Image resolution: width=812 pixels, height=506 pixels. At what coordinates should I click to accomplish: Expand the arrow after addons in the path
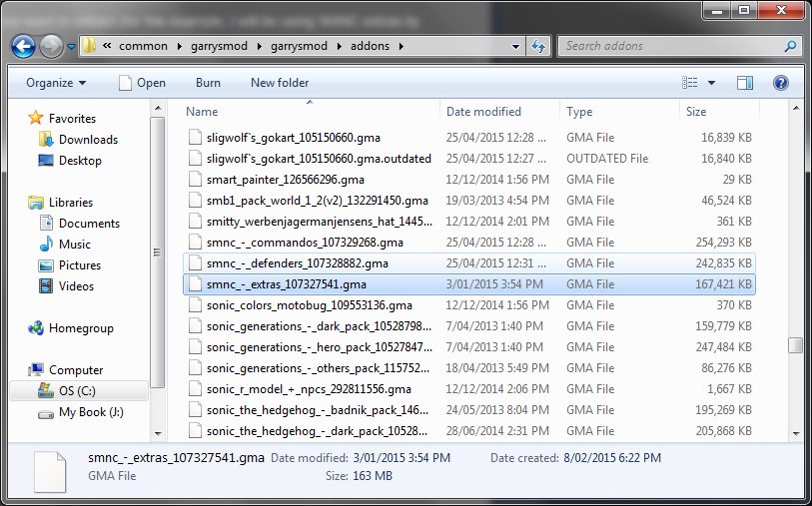pyautogui.click(x=402, y=47)
